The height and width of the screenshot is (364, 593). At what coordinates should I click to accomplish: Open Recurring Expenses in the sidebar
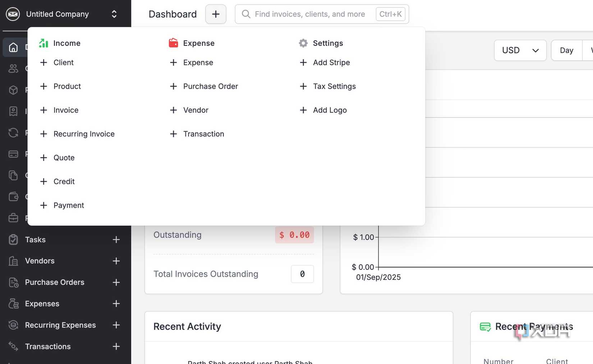tap(60, 325)
